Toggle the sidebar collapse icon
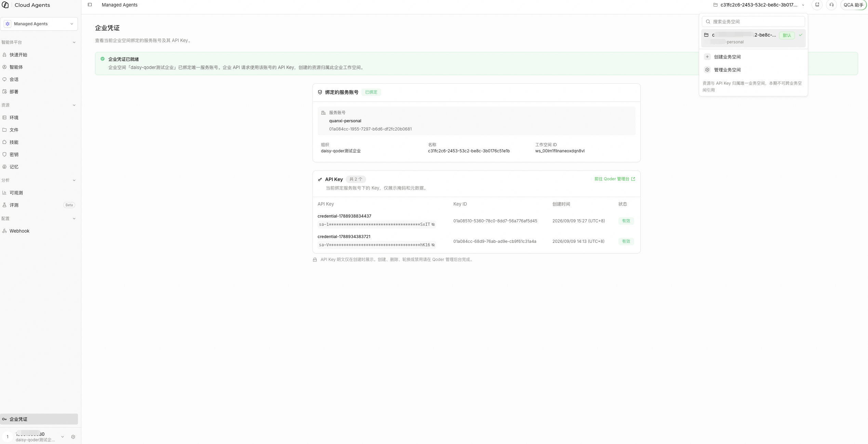The width and height of the screenshot is (868, 444). click(90, 5)
